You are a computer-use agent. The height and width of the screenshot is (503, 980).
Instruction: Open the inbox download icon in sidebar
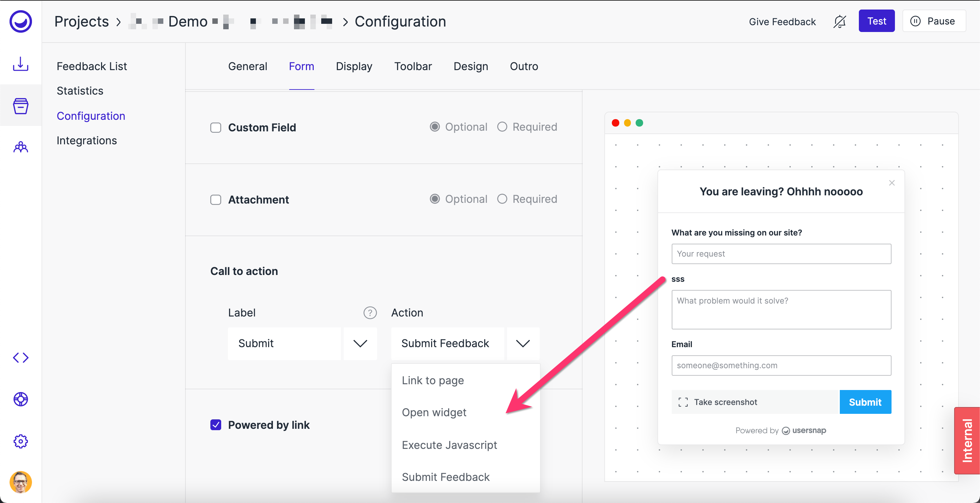[20, 64]
